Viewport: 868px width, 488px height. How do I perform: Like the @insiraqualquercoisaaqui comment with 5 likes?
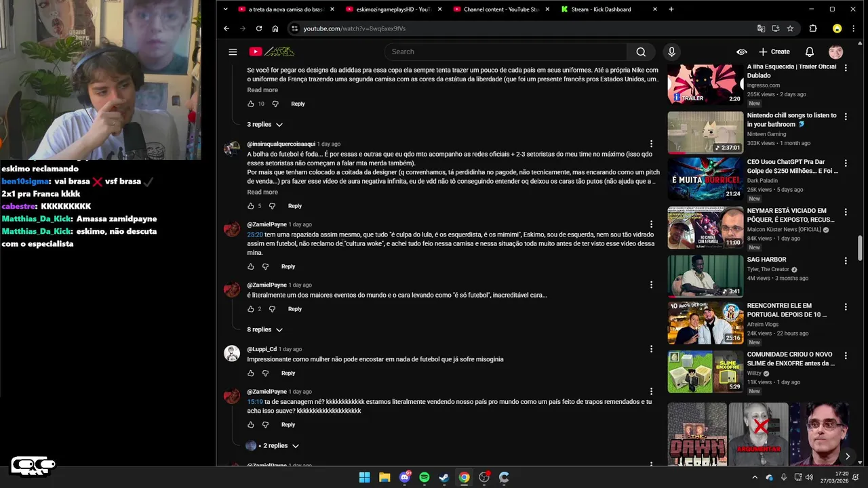click(250, 206)
